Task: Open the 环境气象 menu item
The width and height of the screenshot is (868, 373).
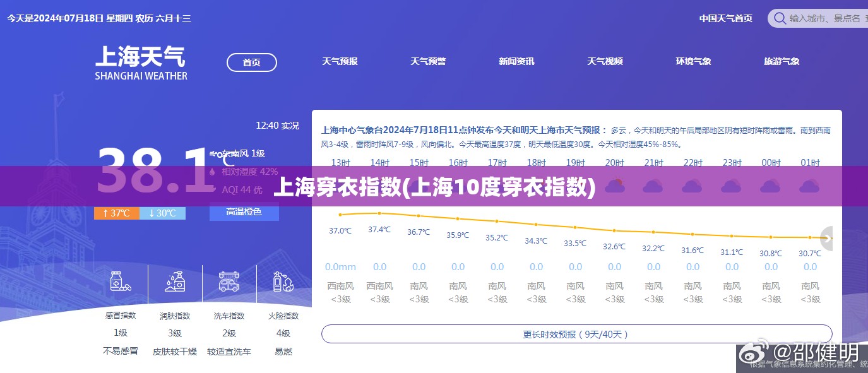Action: point(693,61)
